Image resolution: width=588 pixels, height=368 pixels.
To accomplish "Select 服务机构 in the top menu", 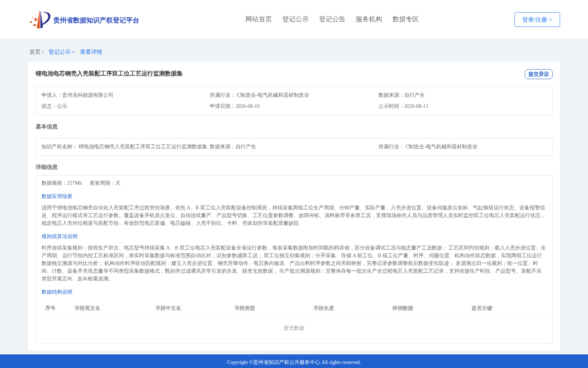I will pos(369,19).
